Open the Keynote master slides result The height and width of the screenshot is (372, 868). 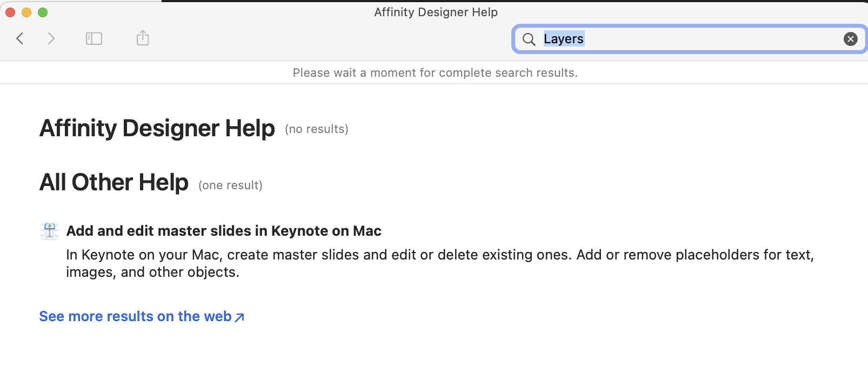(x=224, y=231)
